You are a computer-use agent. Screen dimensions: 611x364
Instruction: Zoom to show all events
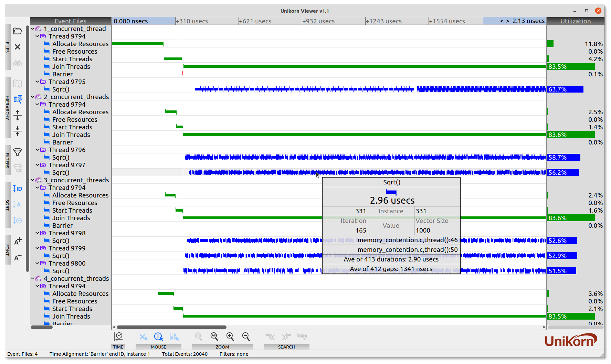(x=214, y=336)
